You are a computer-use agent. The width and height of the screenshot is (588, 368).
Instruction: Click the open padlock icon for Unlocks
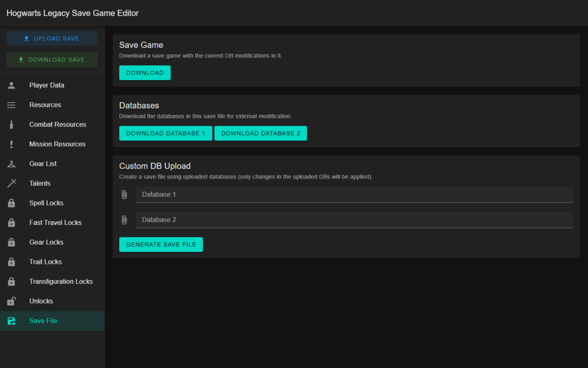tap(11, 301)
